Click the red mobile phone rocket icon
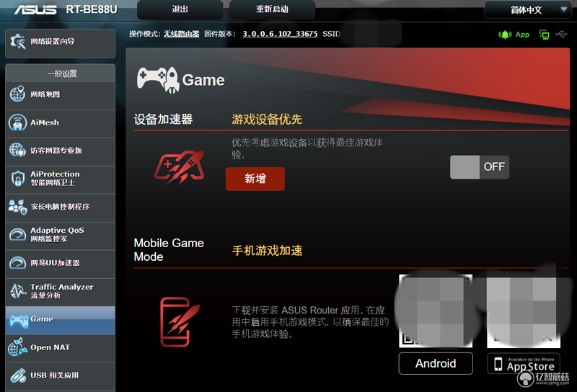 point(180,322)
